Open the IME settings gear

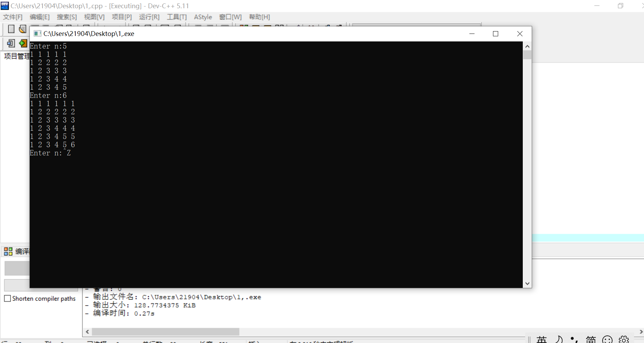[x=624, y=339]
